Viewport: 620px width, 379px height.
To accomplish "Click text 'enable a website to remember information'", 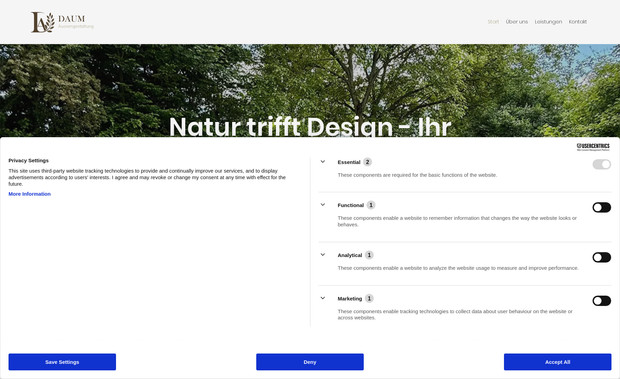I will (x=457, y=221).
